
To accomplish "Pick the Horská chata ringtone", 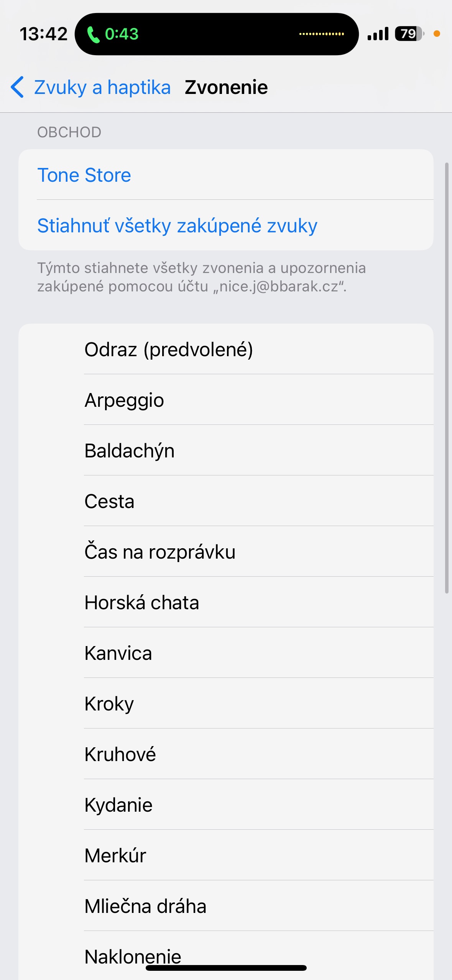I will 142,603.
